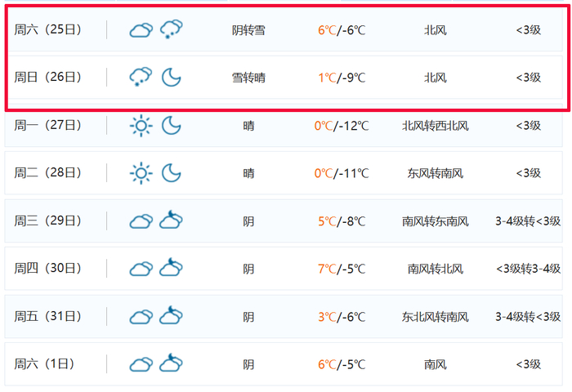Click the snow icon for Sunday 26日
572x392 pixels.
[141, 78]
